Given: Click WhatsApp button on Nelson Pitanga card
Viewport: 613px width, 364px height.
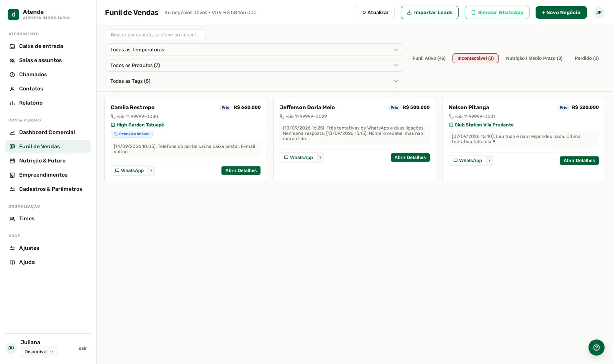Looking at the screenshot, I should coord(467,161).
